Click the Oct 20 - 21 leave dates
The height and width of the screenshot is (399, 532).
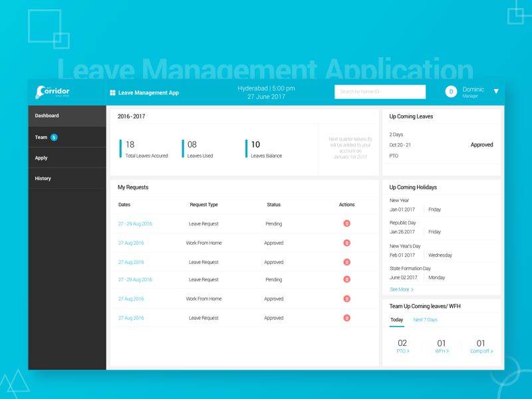click(x=400, y=145)
